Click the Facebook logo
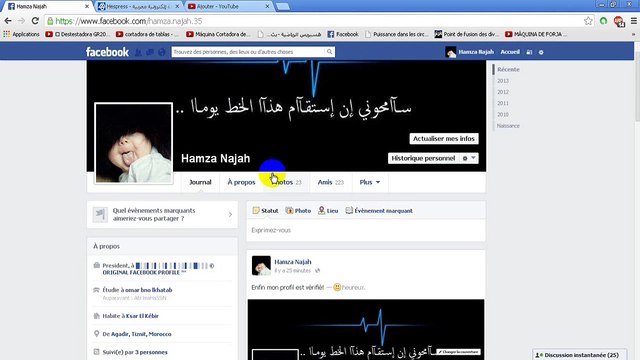This screenshot has height=360, width=640. click(107, 52)
